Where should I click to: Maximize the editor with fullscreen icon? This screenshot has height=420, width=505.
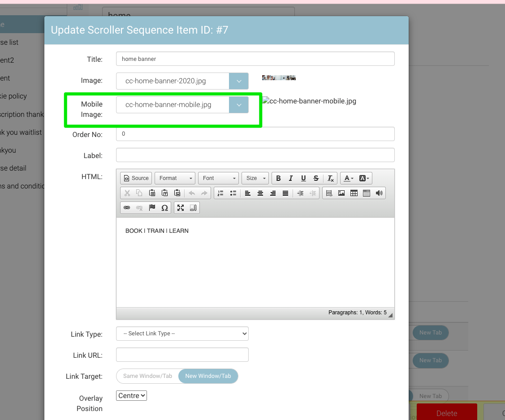tap(181, 208)
